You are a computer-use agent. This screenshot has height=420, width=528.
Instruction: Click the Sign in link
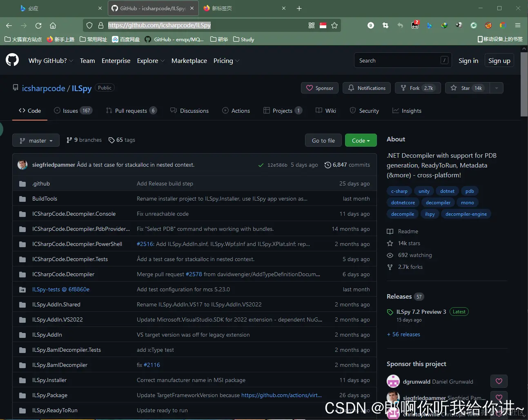(x=468, y=60)
